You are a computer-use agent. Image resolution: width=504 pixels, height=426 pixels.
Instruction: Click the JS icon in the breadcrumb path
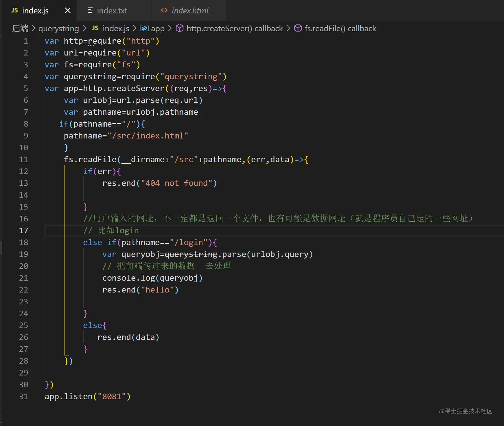(x=95, y=28)
